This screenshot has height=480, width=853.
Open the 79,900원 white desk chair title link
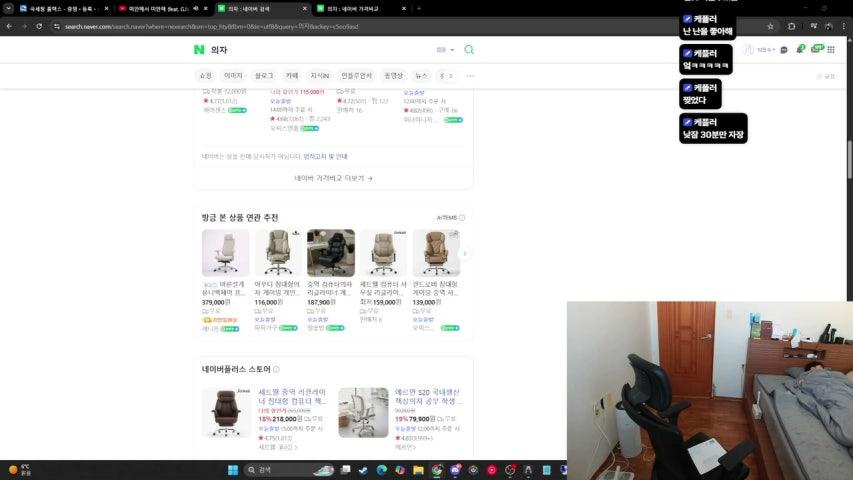(429, 396)
